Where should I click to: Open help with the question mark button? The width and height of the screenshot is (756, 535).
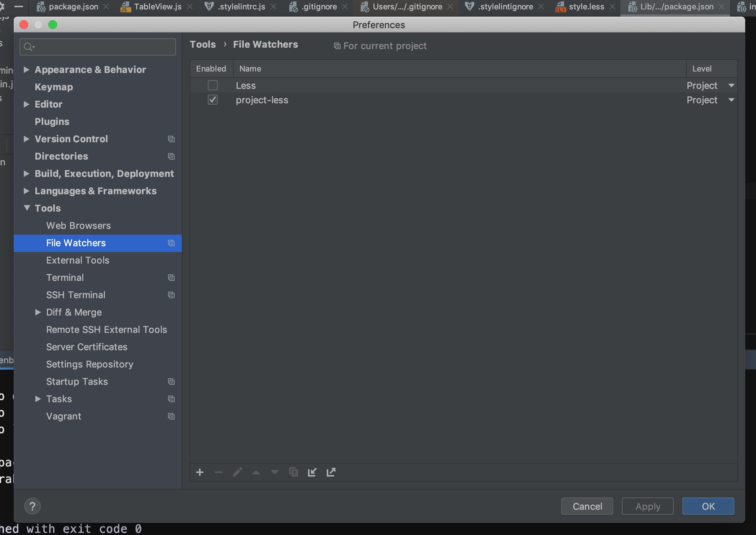pyautogui.click(x=32, y=506)
